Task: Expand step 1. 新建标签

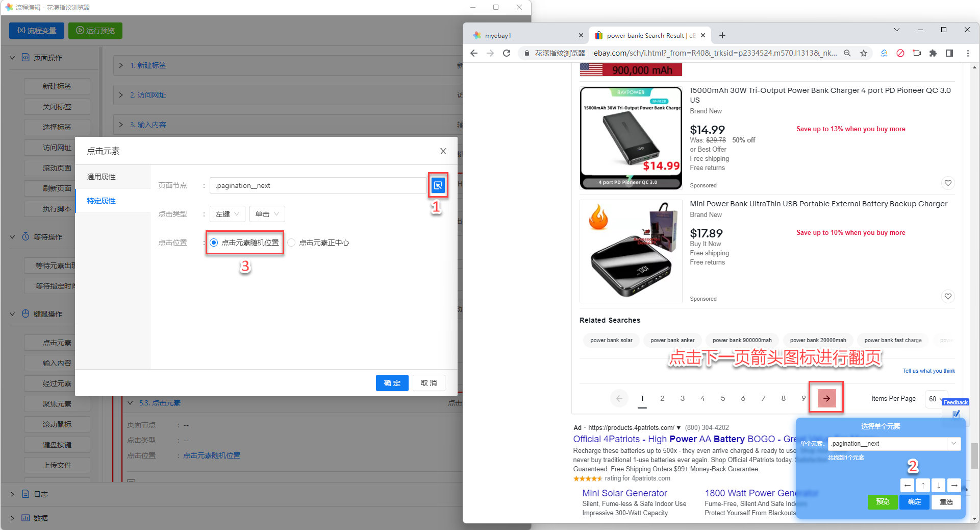Action: [x=121, y=65]
